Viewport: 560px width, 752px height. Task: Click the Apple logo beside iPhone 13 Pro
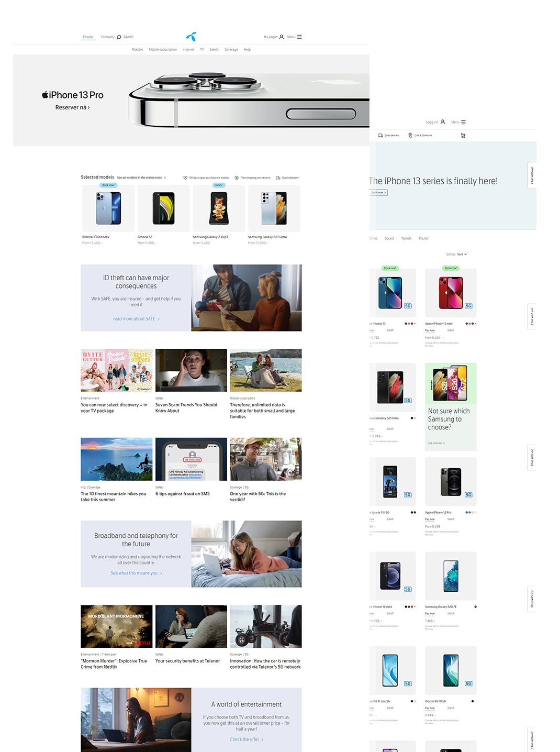tap(45, 95)
